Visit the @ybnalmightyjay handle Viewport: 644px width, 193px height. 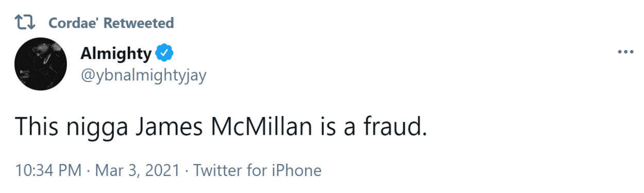(143, 76)
